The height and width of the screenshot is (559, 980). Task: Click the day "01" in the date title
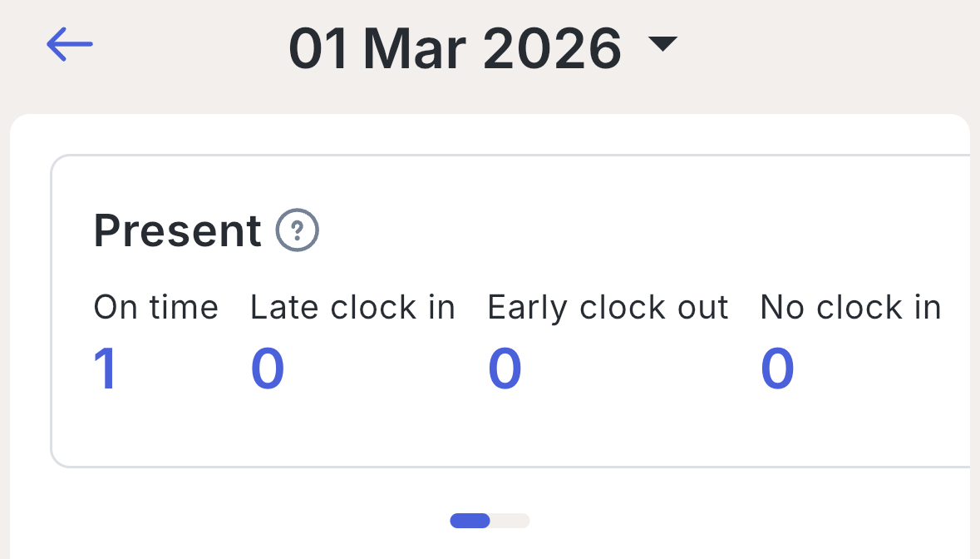(318, 48)
